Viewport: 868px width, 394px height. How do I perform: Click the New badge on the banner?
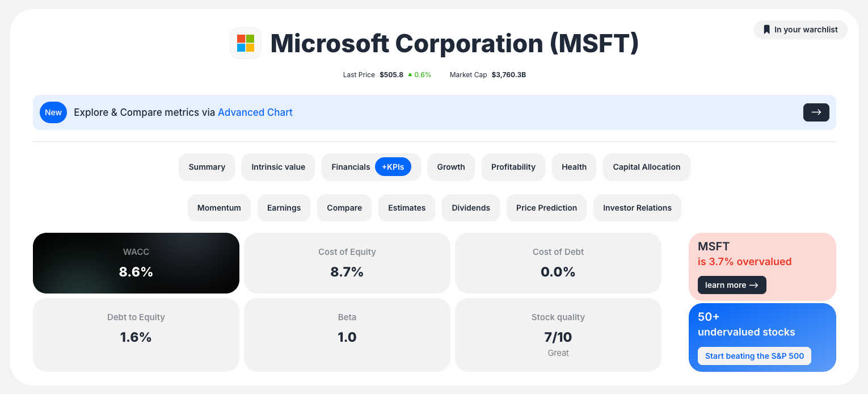point(53,112)
